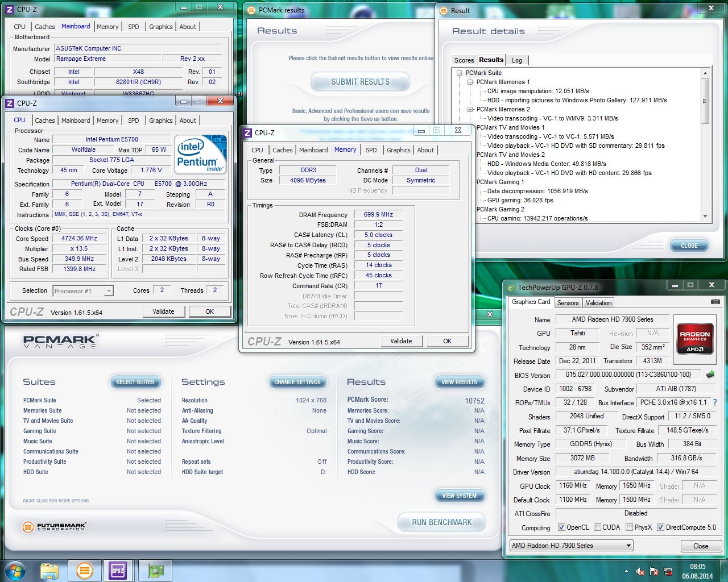This screenshot has width=728, height=582.
Task: Open the SPD tab in CPU-Z Memory window
Action: click(371, 150)
